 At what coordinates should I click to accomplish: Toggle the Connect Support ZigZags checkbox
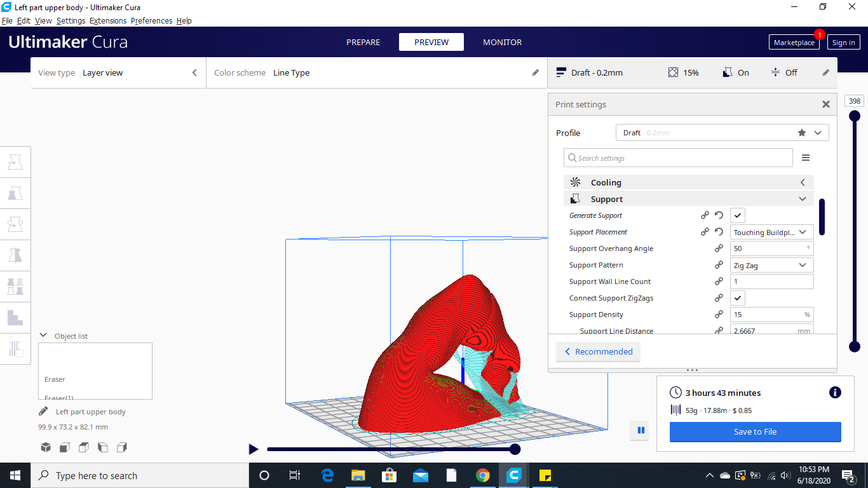coord(737,298)
